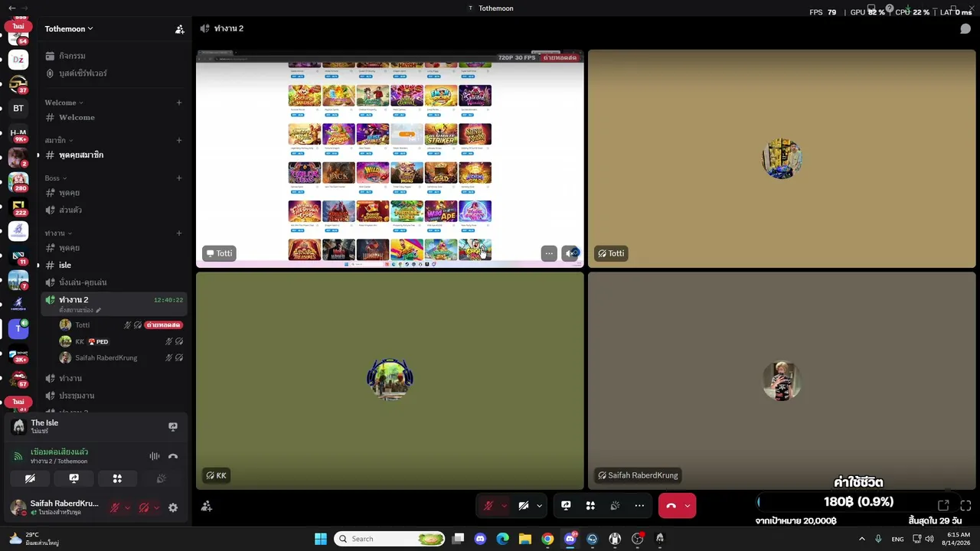
Task: Add a channel to the สมาชิก category
Action: click(x=179, y=140)
